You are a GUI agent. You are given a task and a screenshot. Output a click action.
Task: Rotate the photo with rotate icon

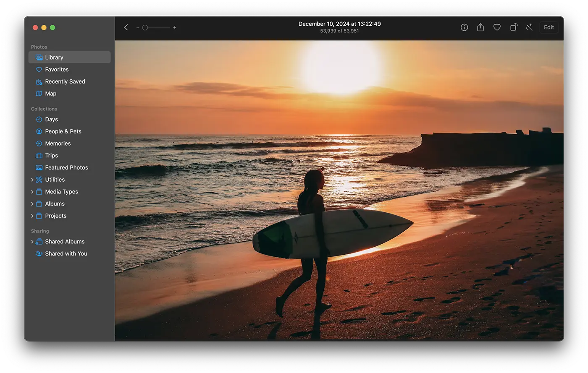tap(513, 27)
